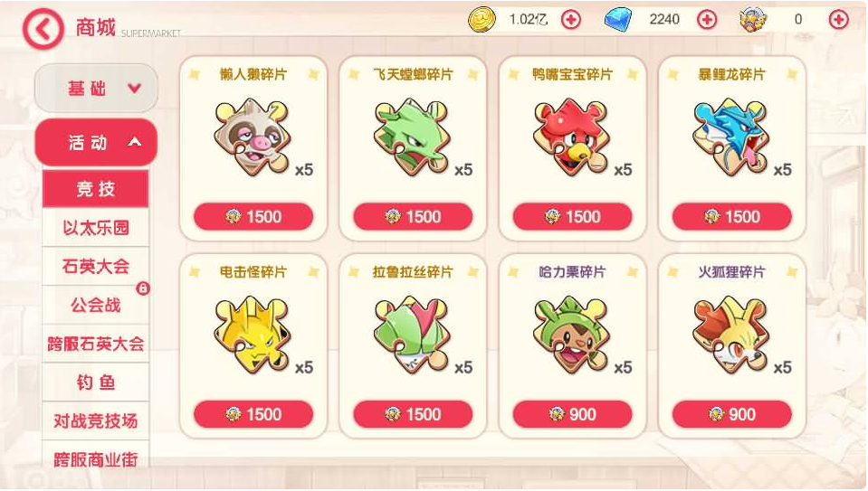Purchase 拉鲁拉丝碎片 with the 1500 button
This screenshot has height=491, width=868.
pyautogui.click(x=413, y=414)
